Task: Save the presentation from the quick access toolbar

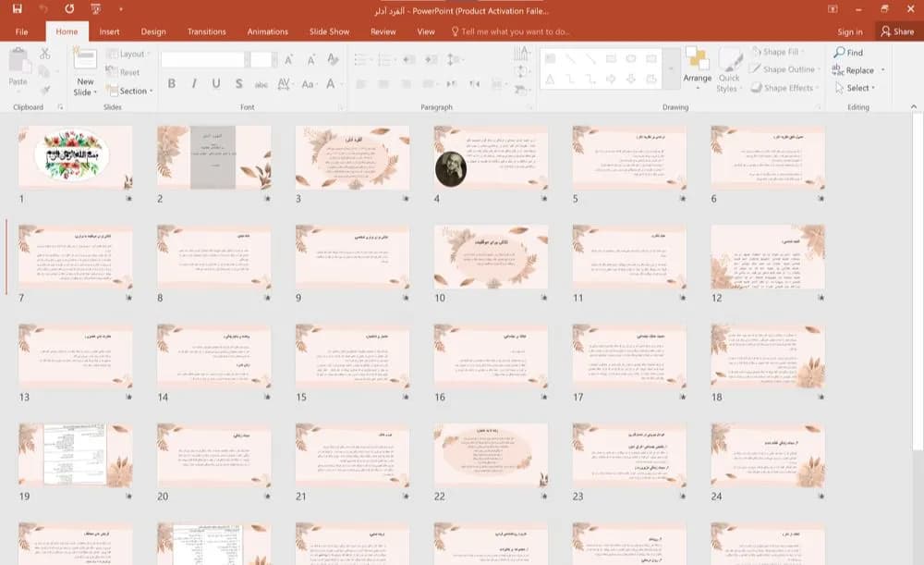Action: [x=17, y=9]
